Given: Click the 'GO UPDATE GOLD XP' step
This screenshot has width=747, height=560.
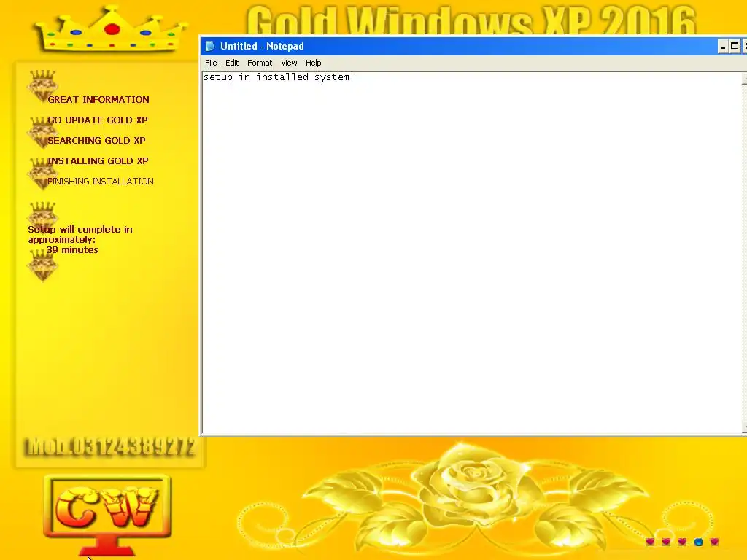Looking at the screenshot, I should (98, 120).
